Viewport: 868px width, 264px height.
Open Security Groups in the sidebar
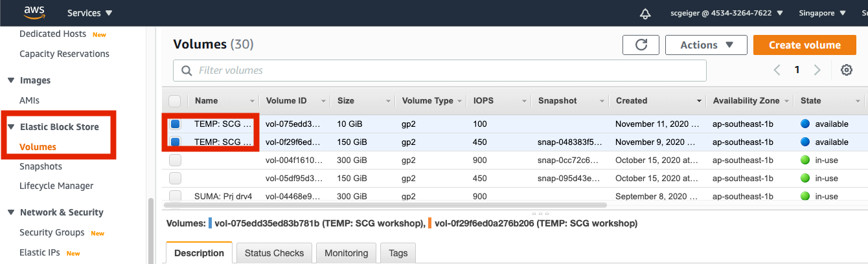click(52, 232)
